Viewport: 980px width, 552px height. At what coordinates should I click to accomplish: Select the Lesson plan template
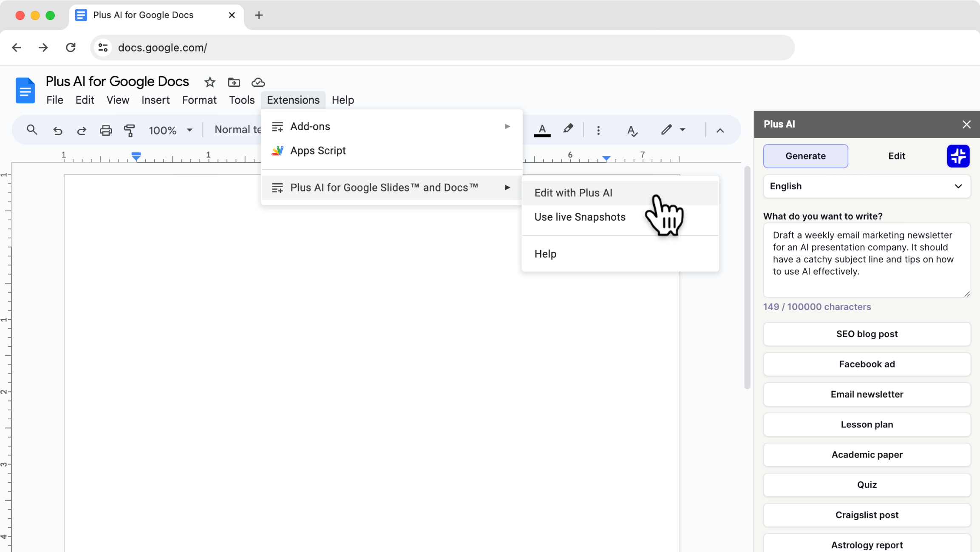867,424
